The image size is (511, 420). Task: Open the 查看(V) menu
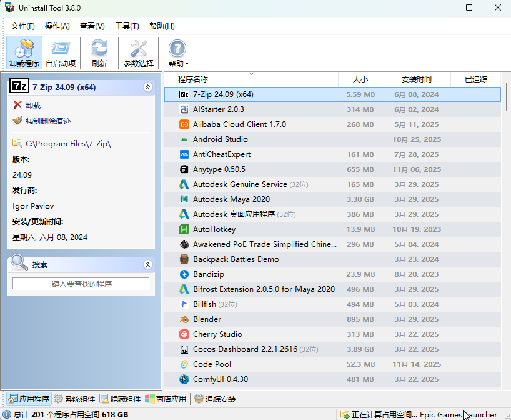[x=92, y=26]
